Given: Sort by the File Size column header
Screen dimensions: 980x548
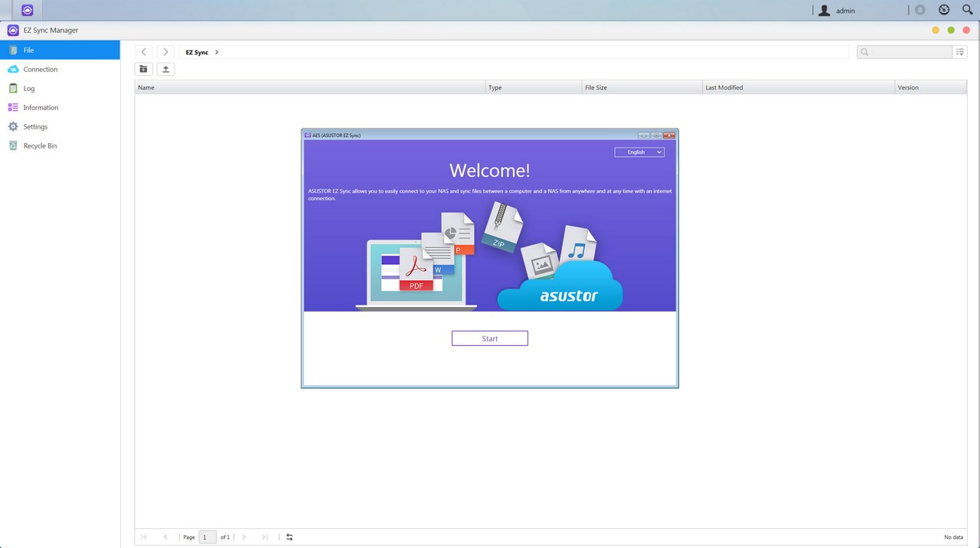Looking at the screenshot, I should (x=642, y=87).
